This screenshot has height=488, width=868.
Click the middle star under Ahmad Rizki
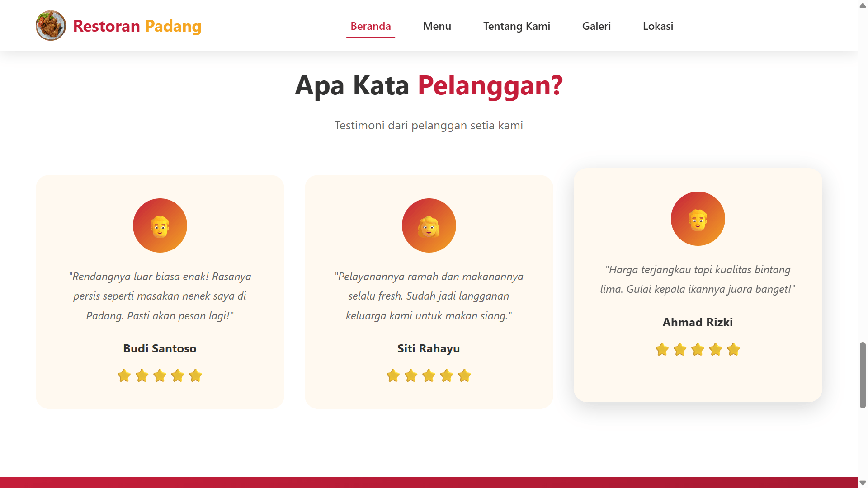pyautogui.click(x=698, y=349)
